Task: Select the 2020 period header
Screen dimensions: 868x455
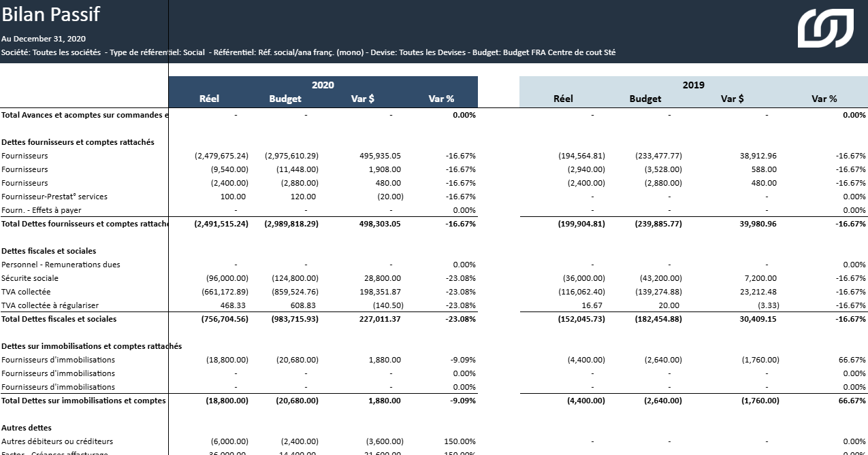Action: point(323,85)
